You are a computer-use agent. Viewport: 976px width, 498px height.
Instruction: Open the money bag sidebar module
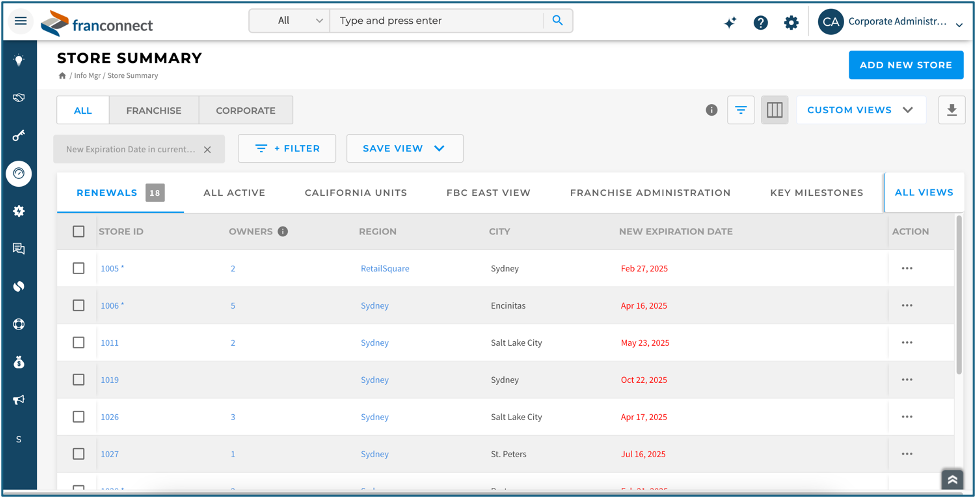pyautogui.click(x=19, y=362)
